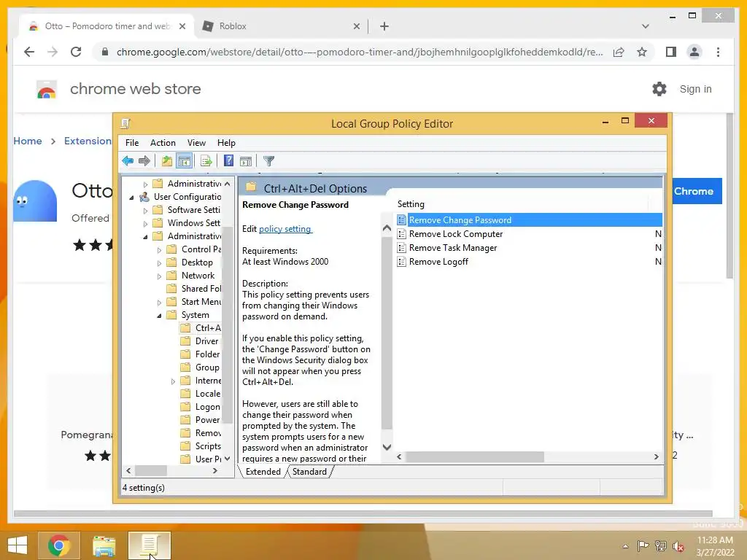Expand the Network tree node

click(x=159, y=276)
